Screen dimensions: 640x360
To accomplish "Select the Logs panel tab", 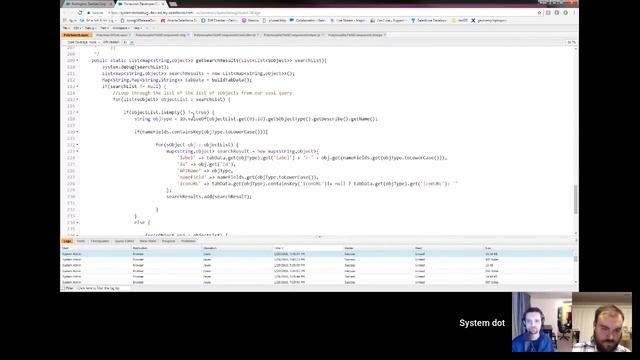I will click(67, 241).
